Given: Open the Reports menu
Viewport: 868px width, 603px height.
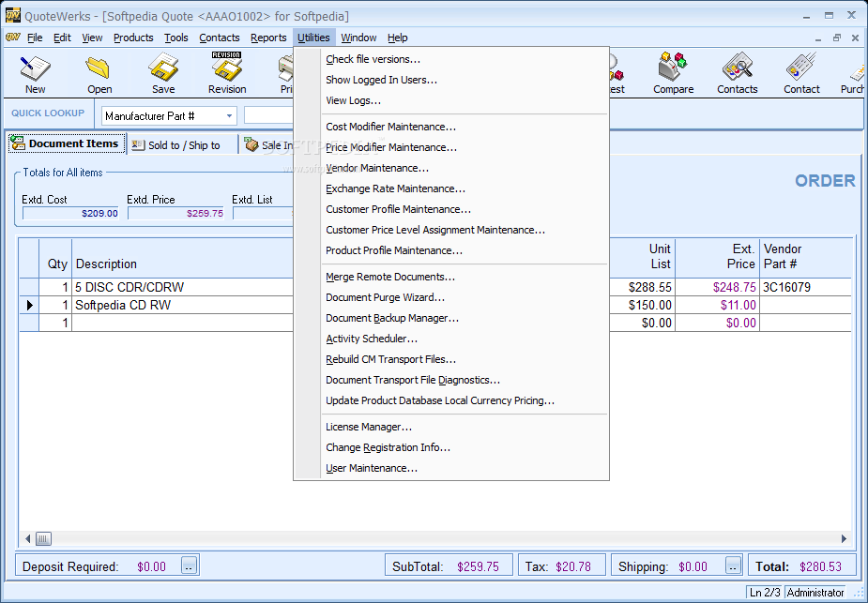Looking at the screenshot, I should pyautogui.click(x=268, y=38).
